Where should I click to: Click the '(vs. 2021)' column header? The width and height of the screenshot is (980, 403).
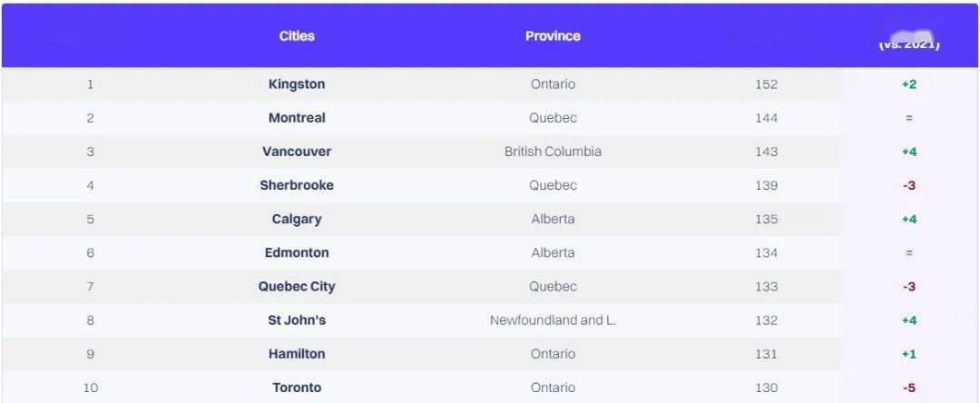(x=908, y=44)
